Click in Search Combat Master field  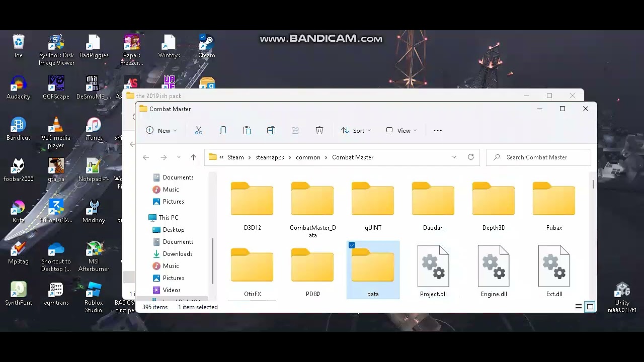(x=539, y=157)
